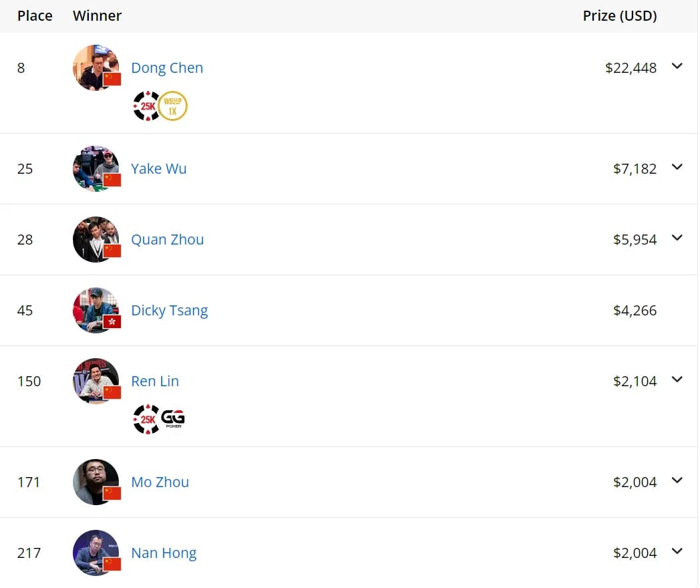
Task: Click Quan Zhou's avatar photo
Action: 95,238
